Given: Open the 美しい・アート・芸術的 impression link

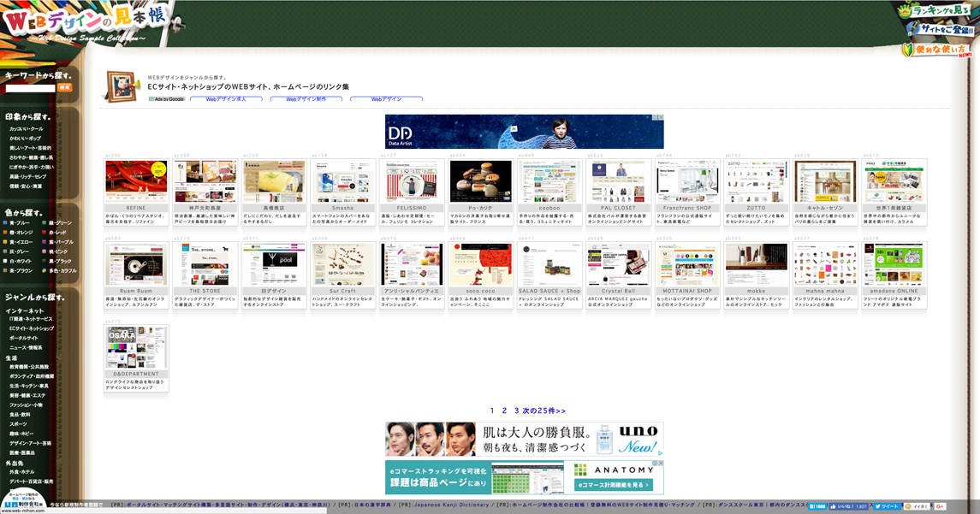Looking at the screenshot, I should (x=30, y=148).
